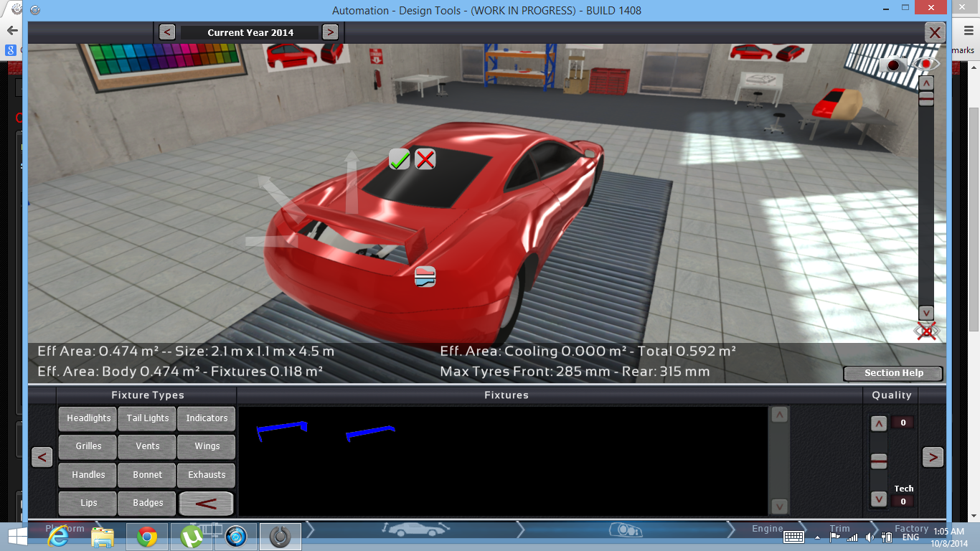Pick Handles fixture type

[x=89, y=475]
